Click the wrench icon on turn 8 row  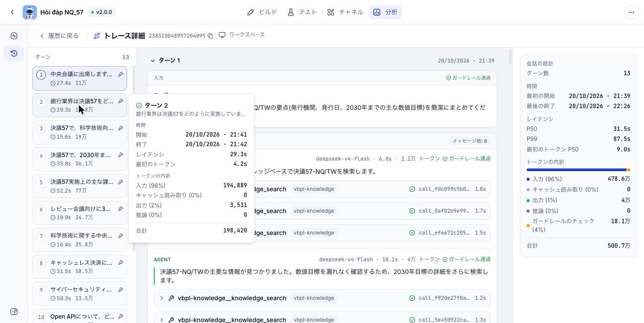(120, 263)
